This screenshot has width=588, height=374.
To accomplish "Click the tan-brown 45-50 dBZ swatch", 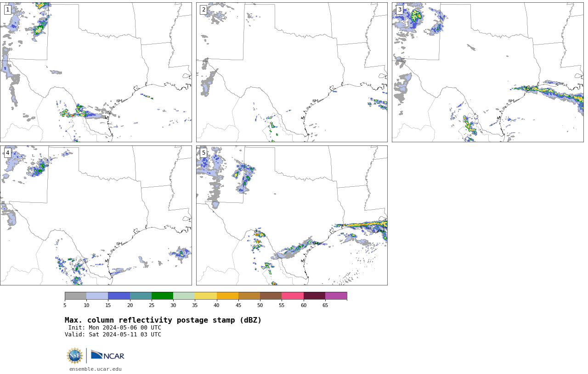I will click(249, 296).
